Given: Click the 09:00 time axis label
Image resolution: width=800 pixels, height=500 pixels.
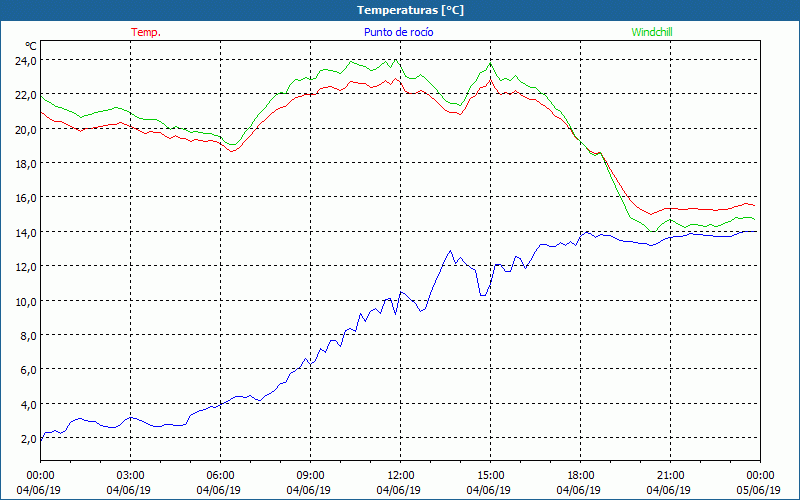Looking at the screenshot, I should pyautogui.click(x=310, y=476).
